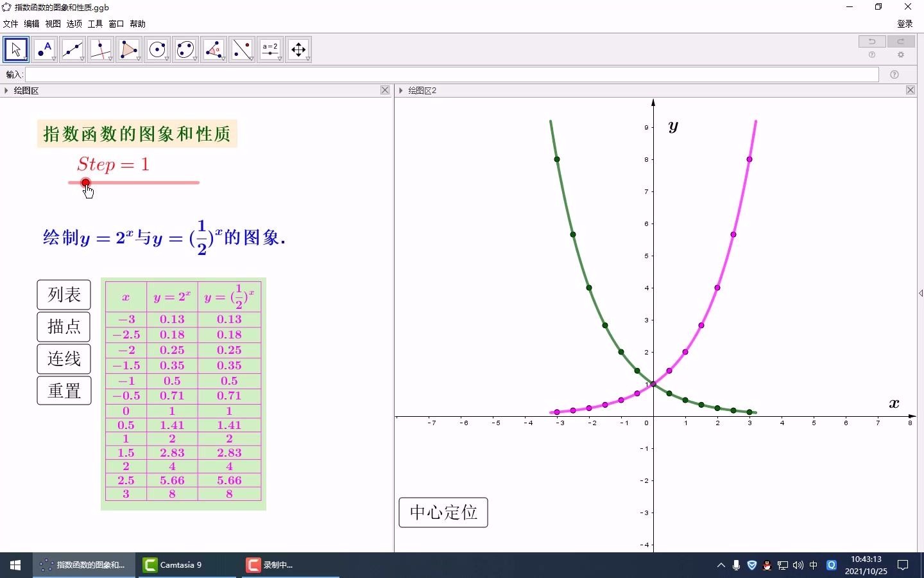
Task: Click the 描点 button
Action: point(64,327)
